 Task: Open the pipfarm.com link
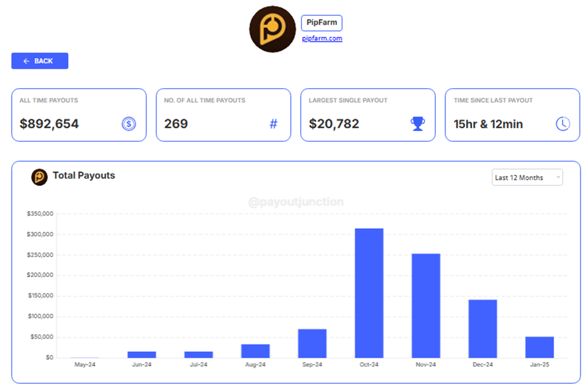pyautogui.click(x=322, y=39)
